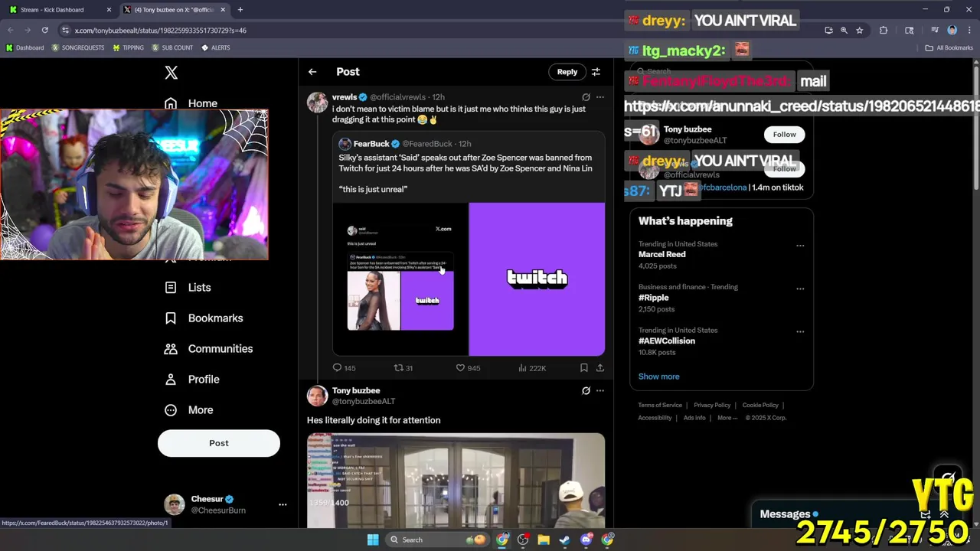
Task: Open the Privacy Policy footer link
Action: 712,406
